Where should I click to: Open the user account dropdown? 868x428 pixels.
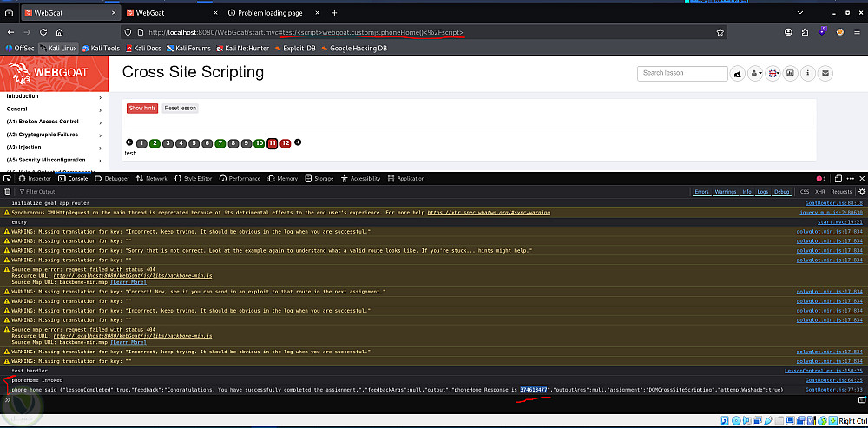pyautogui.click(x=755, y=73)
